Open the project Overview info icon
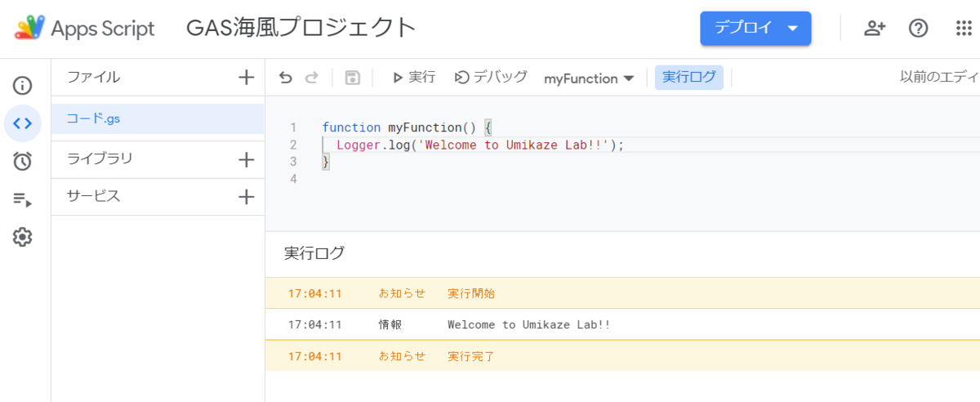The height and width of the screenshot is (402, 980). pos(23,85)
